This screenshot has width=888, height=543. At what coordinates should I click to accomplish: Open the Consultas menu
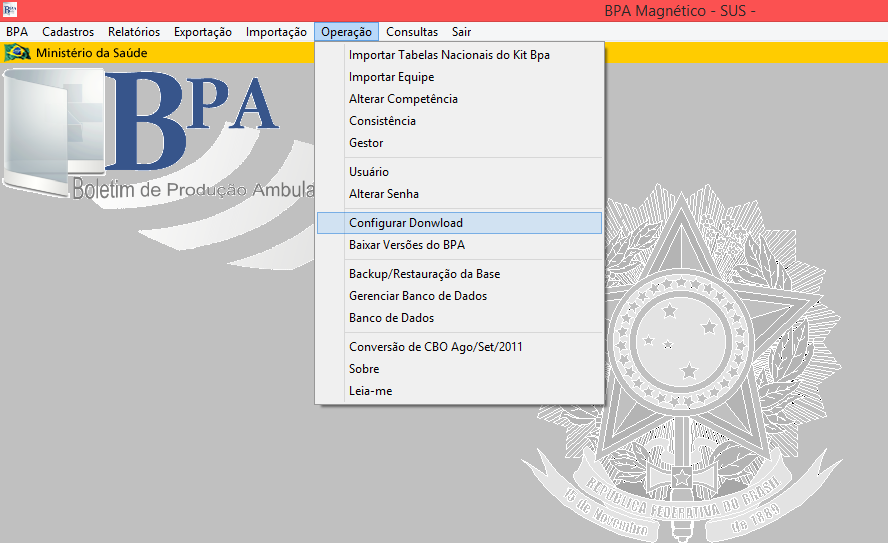click(x=411, y=32)
